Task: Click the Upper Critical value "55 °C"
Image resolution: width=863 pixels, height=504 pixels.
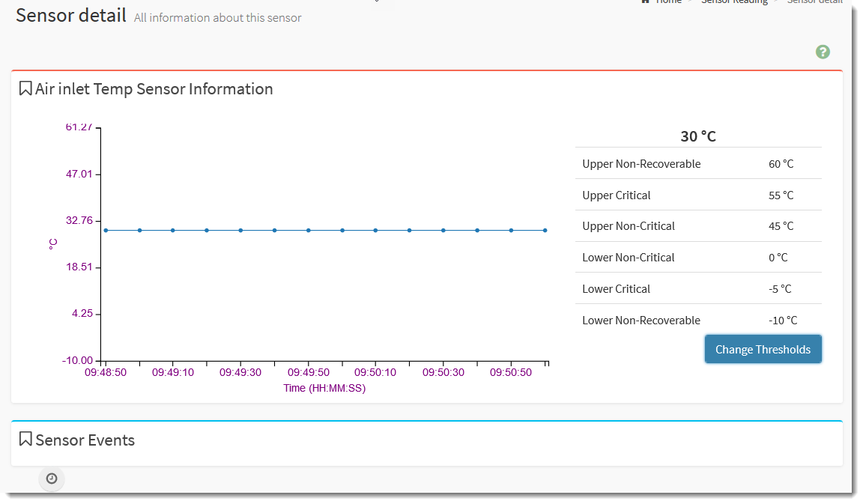Action: coord(781,195)
